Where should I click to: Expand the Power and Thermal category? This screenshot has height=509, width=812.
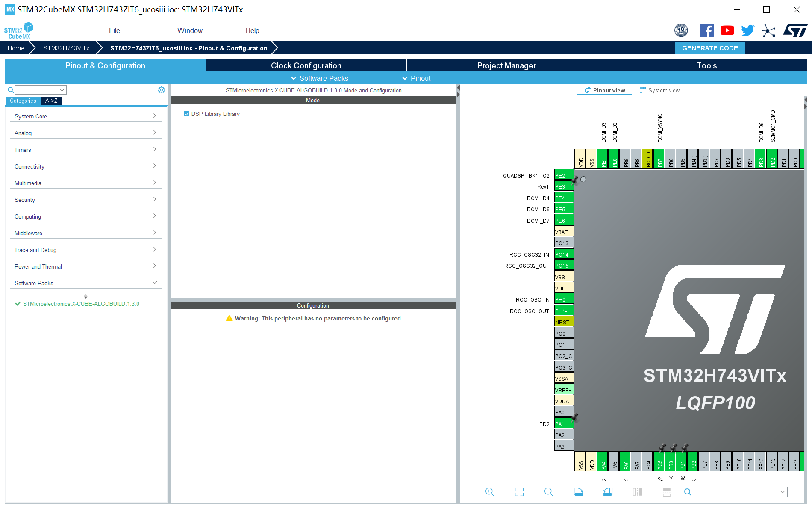(x=86, y=266)
